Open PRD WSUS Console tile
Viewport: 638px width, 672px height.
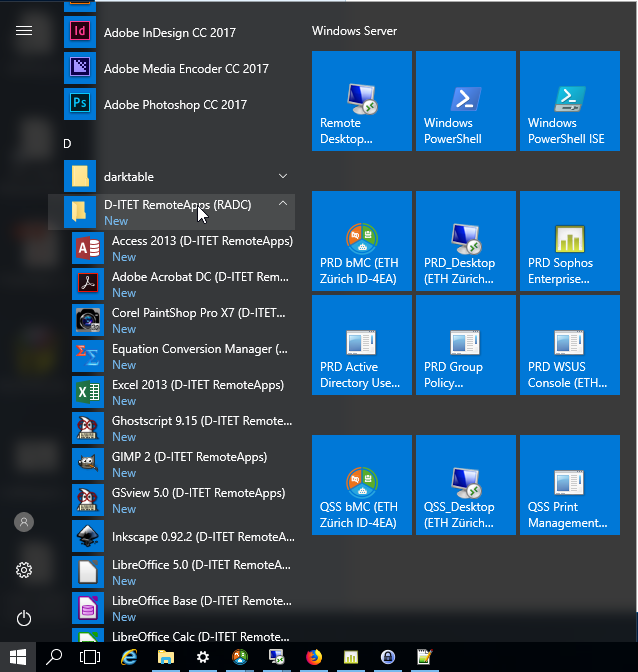click(x=570, y=345)
